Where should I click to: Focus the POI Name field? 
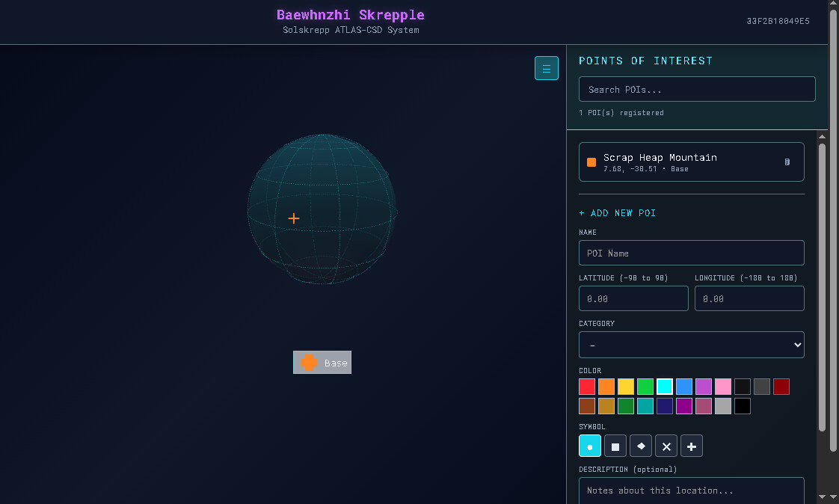coord(692,253)
